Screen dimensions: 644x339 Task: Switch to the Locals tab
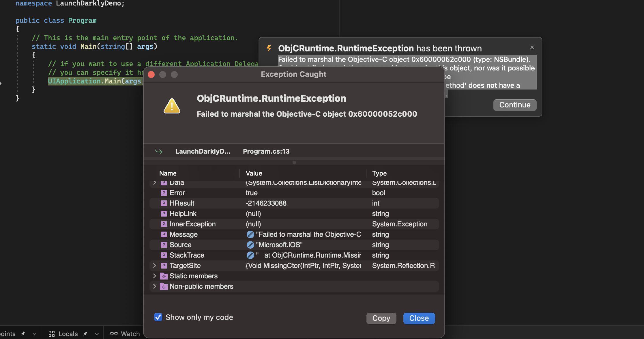[68, 334]
